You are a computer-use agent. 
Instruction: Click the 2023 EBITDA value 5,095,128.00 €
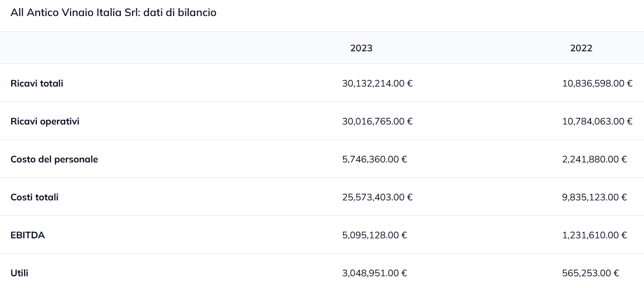click(x=375, y=235)
